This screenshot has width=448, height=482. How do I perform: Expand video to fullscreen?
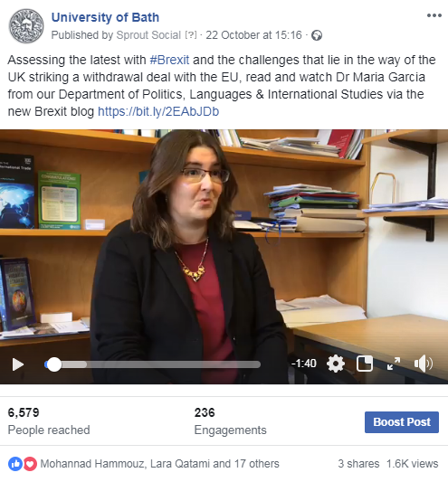click(393, 364)
